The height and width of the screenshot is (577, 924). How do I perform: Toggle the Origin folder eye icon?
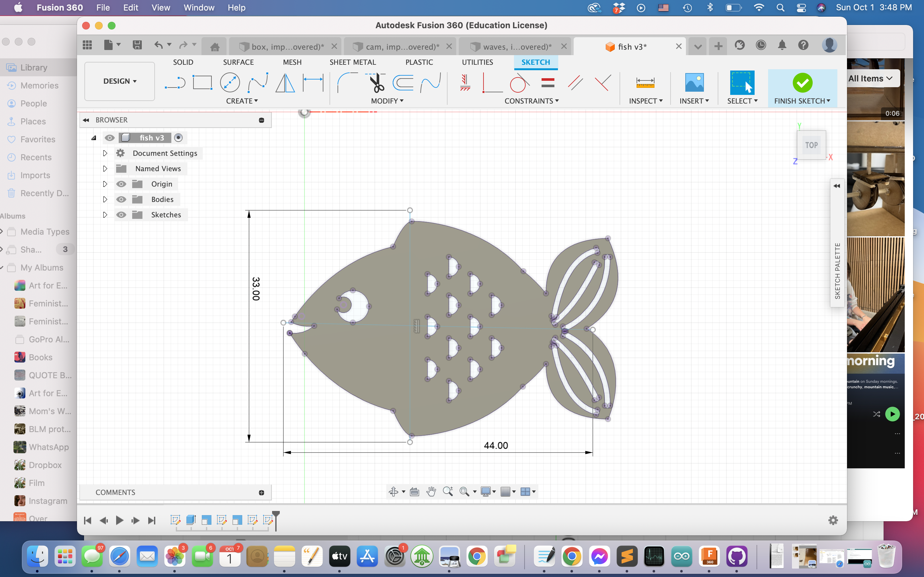121,184
